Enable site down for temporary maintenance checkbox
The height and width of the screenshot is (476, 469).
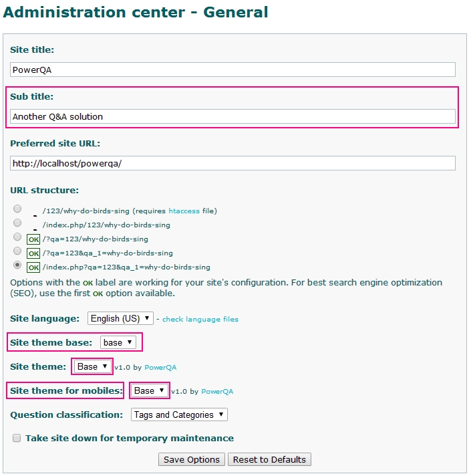click(x=16, y=439)
